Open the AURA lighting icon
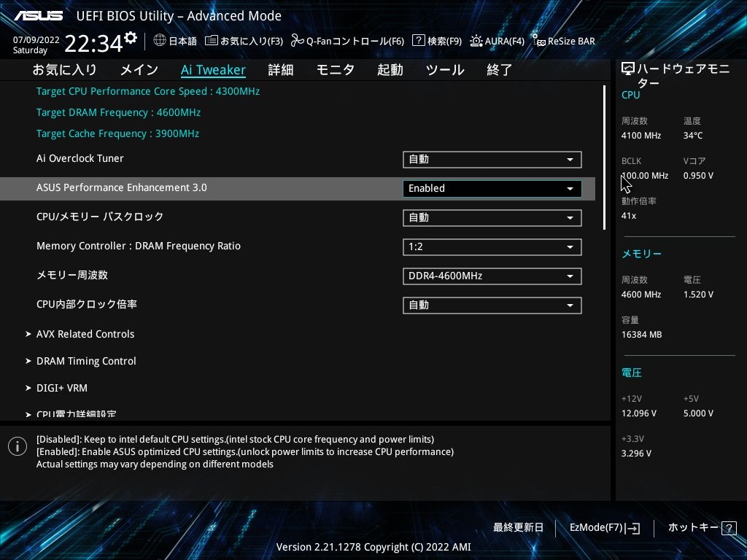The height and width of the screenshot is (560, 747). pyautogui.click(x=476, y=41)
